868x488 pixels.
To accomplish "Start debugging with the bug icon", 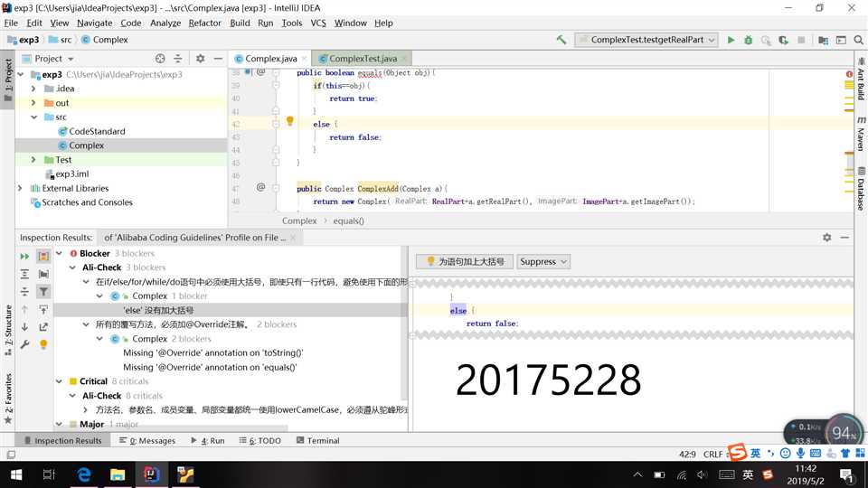I will tap(749, 40).
